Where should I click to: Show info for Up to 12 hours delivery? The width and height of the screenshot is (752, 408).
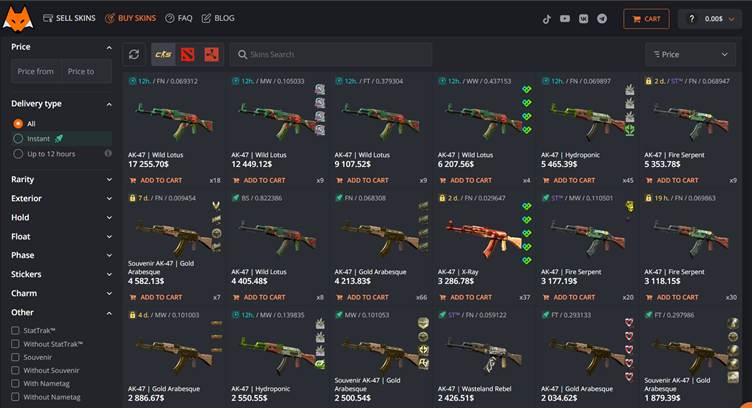click(x=108, y=154)
